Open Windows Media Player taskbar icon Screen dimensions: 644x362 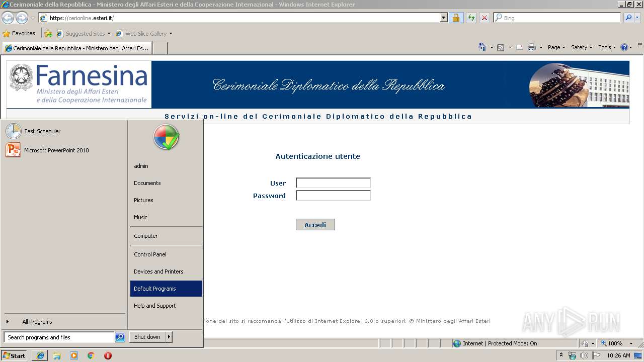tap(74, 355)
